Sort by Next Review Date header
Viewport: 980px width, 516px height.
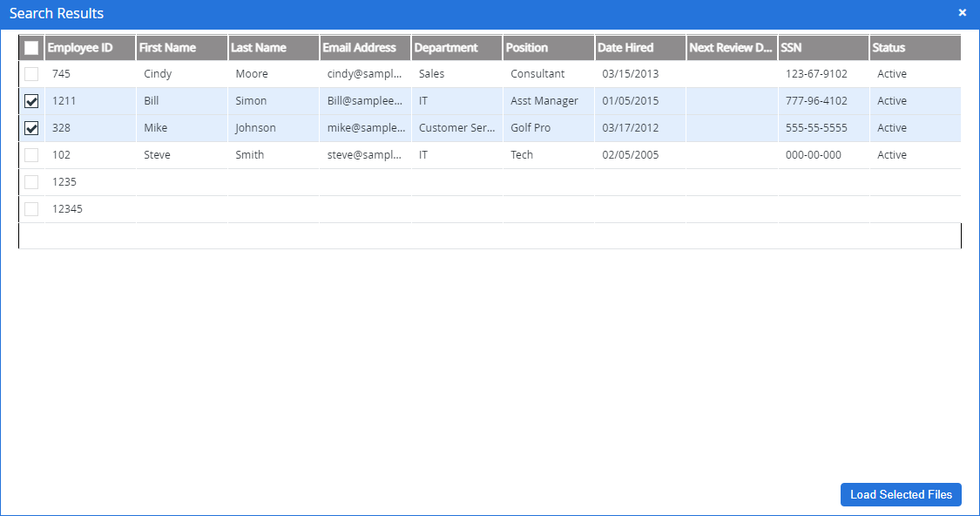click(731, 48)
